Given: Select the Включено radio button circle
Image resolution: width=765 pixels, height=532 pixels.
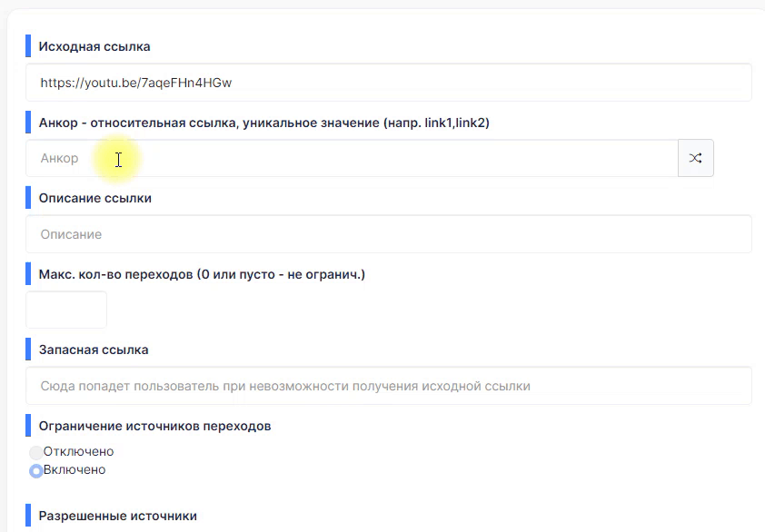Looking at the screenshot, I should click(36, 471).
